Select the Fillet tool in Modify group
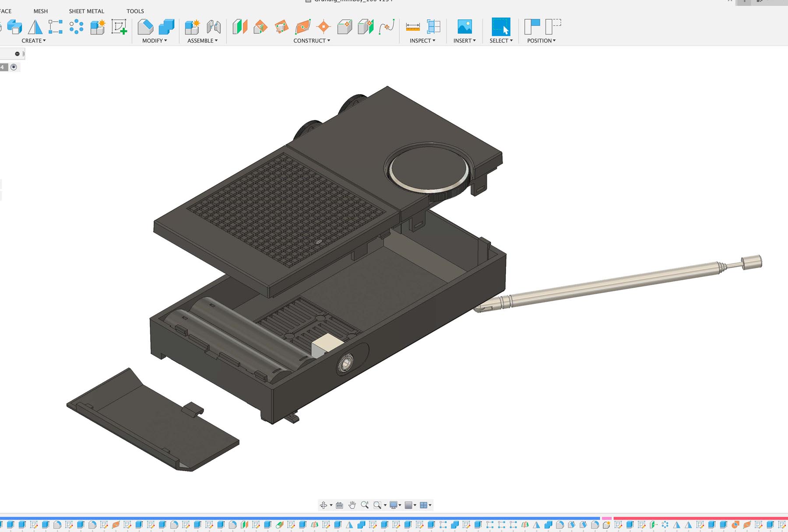 click(x=146, y=27)
